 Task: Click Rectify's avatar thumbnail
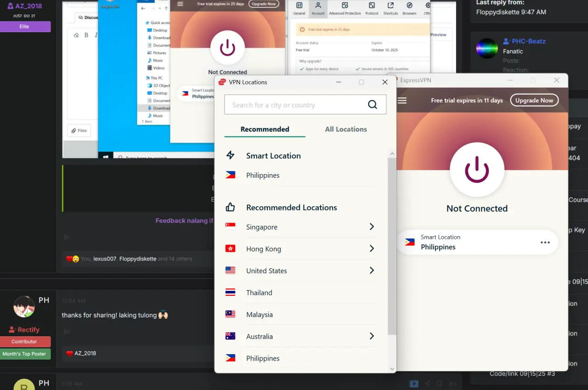pyautogui.click(x=24, y=306)
